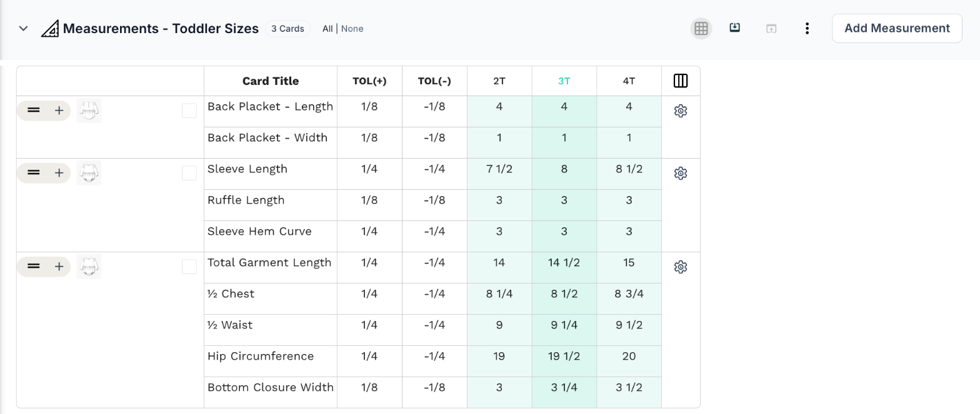The image size is (980, 414).
Task: Edit the 4T value 20 for Hip Circumference
Action: [x=629, y=361]
